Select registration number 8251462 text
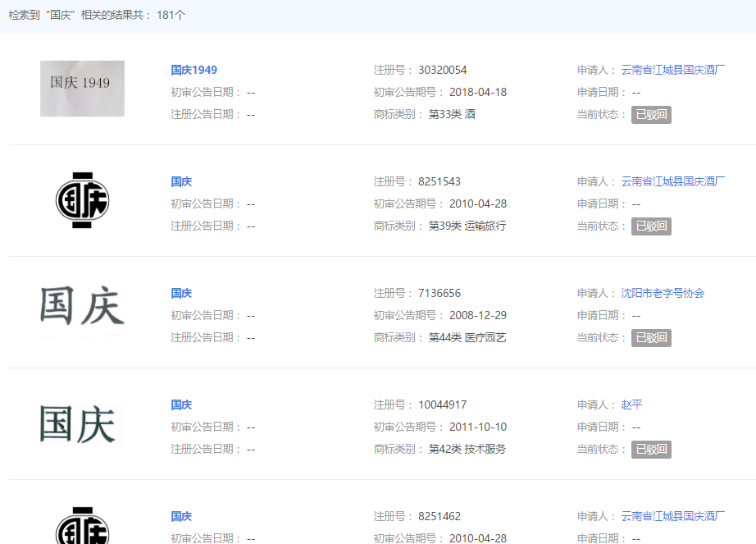756x544 pixels. point(439,516)
